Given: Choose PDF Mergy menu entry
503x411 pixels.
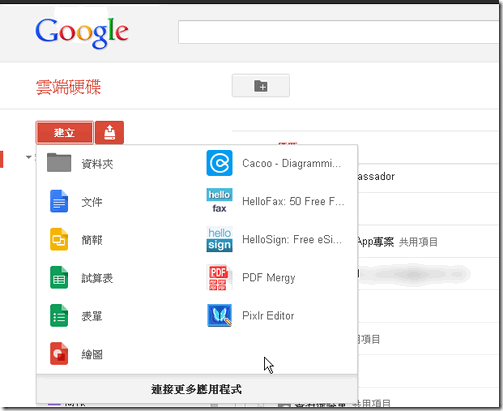Looking at the screenshot, I should 269,278.
